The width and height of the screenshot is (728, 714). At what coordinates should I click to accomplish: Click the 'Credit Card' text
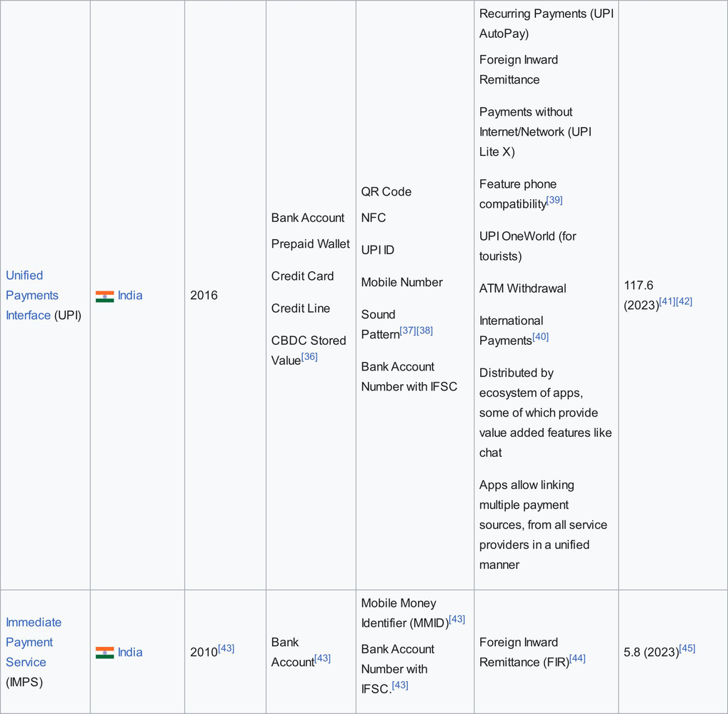click(302, 276)
